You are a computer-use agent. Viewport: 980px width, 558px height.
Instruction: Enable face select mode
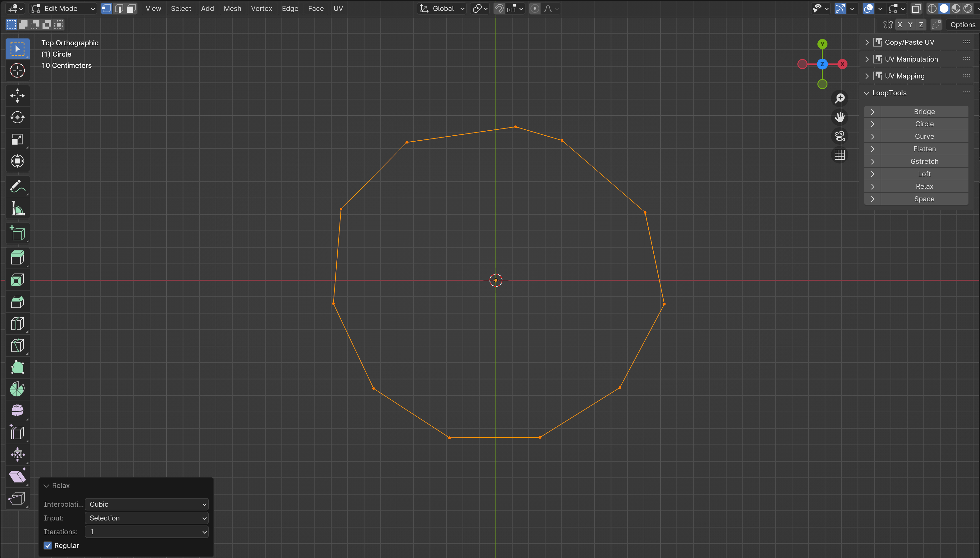click(131, 8)
